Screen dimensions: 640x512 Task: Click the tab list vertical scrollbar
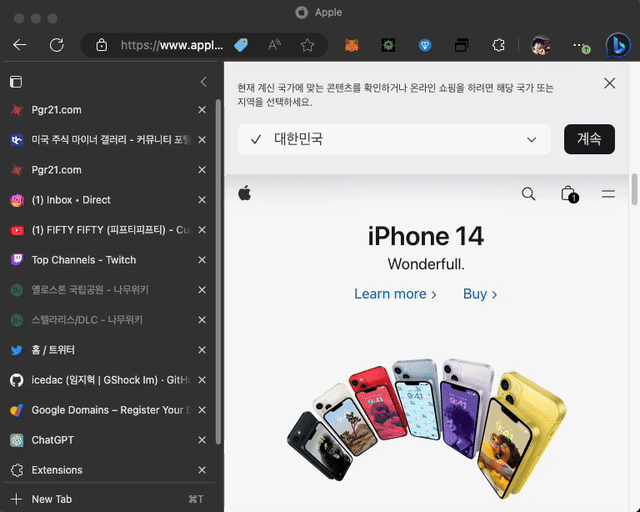tap(218, 272)
